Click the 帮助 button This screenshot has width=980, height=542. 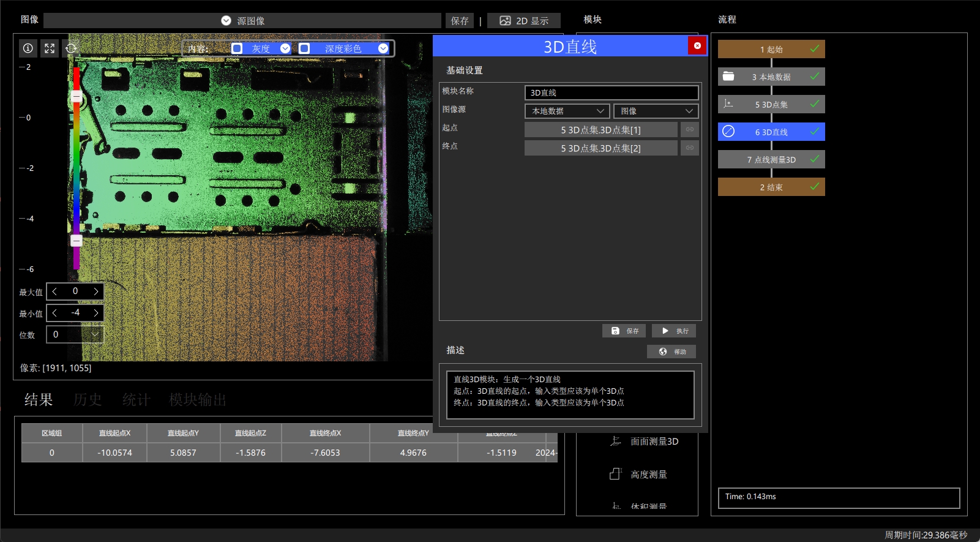click(671, 352)
